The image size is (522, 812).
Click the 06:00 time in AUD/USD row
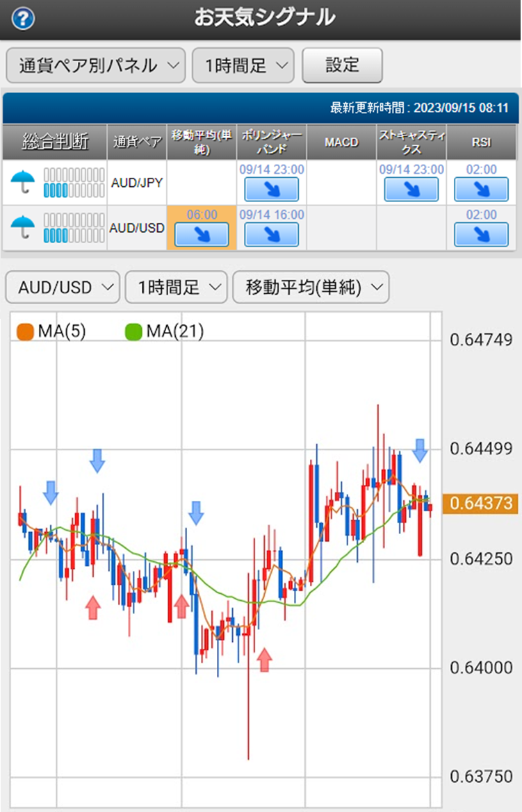coord(202,215)
